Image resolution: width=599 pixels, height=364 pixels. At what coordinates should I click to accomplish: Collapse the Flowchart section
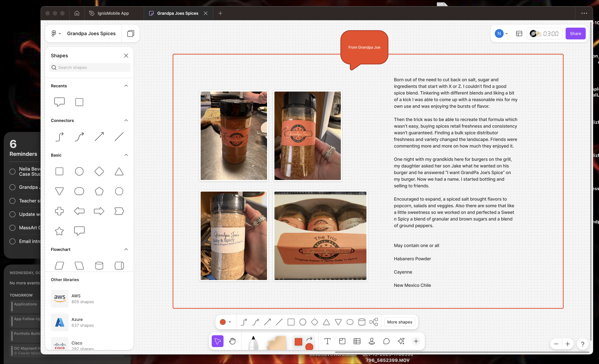coord(126,249)
